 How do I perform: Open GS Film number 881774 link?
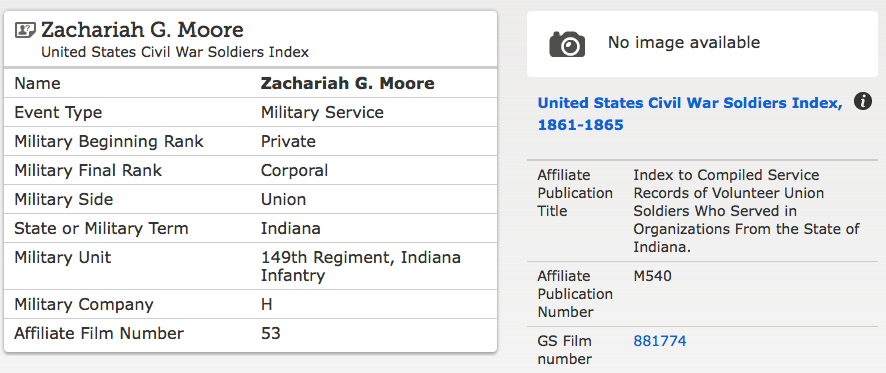click(659, 341)
